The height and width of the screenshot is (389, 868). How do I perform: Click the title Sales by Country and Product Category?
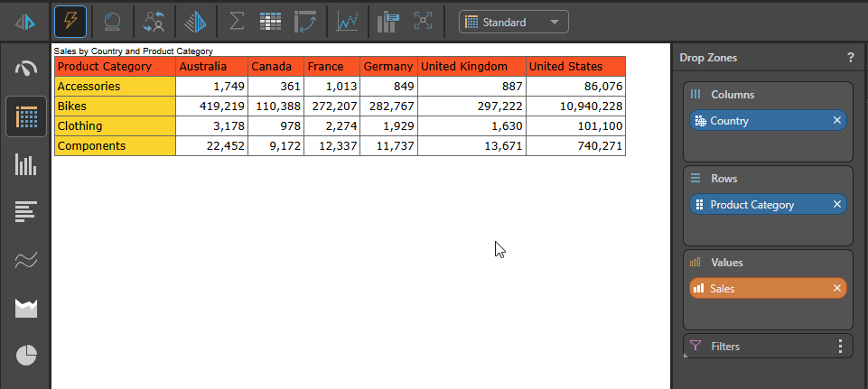[134, 51]
